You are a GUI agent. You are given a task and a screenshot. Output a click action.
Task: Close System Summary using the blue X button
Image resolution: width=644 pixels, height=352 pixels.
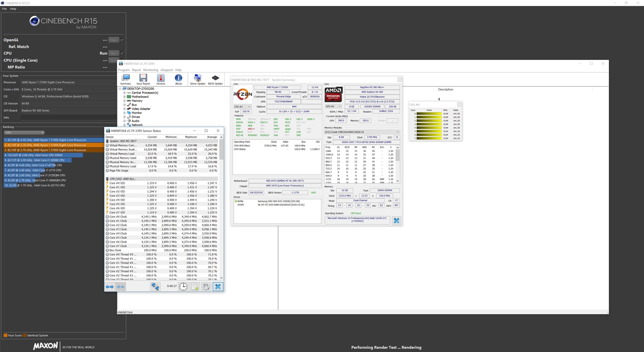click(396, 221)
